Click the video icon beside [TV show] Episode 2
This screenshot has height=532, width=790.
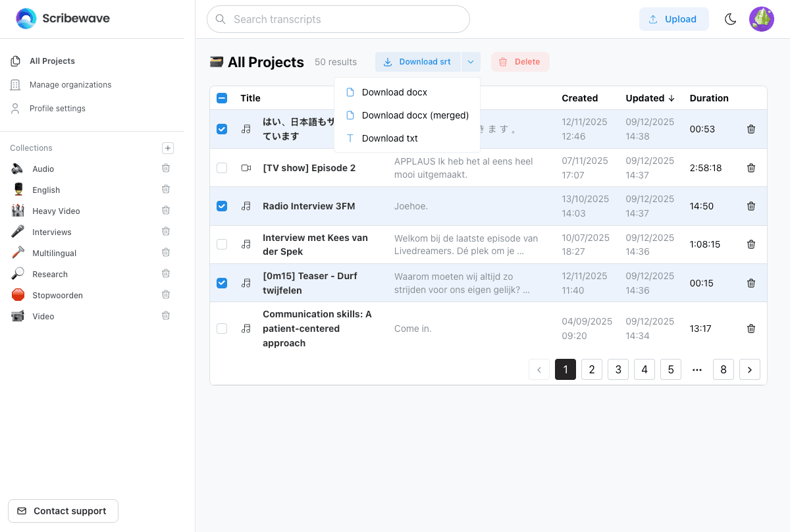[246, 168]
